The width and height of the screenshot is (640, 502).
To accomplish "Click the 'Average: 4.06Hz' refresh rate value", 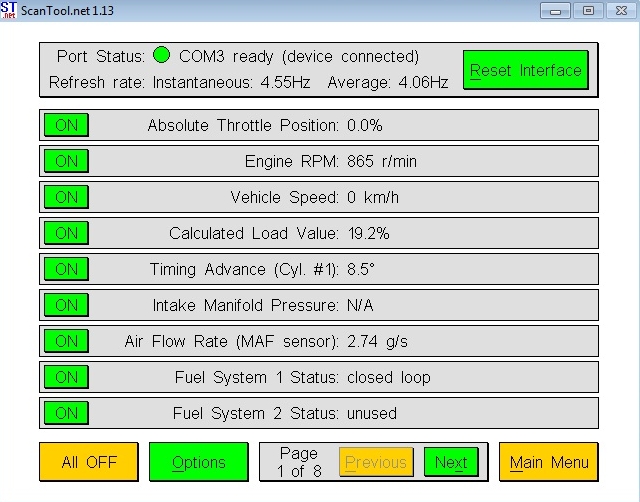I will point(388,82).
